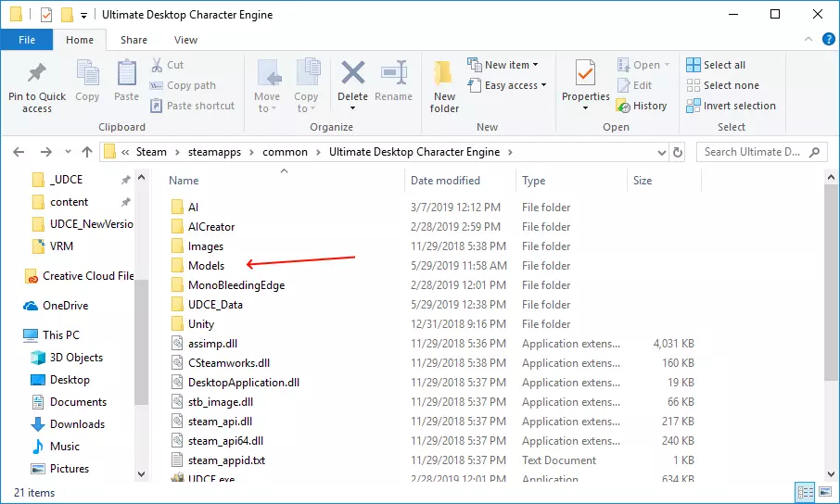Go forward with the right arrow

46,152
